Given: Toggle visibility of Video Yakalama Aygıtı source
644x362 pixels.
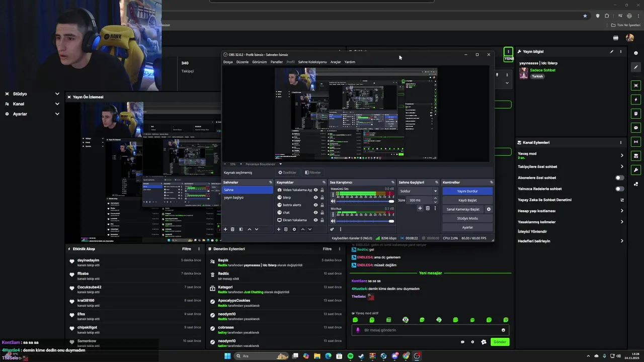Looking at the screenshot, I should 315,190.
